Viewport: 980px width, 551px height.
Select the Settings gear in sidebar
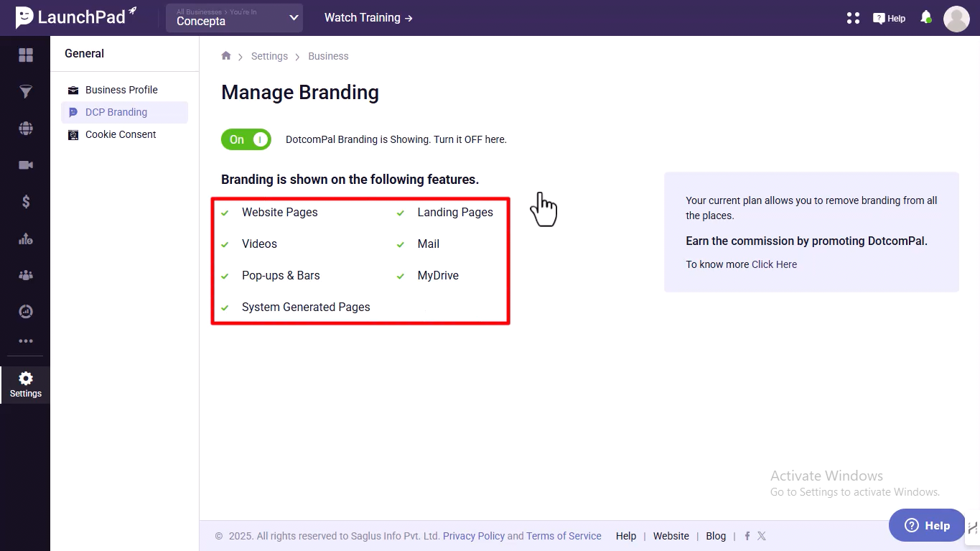click(x=26, y=385)
